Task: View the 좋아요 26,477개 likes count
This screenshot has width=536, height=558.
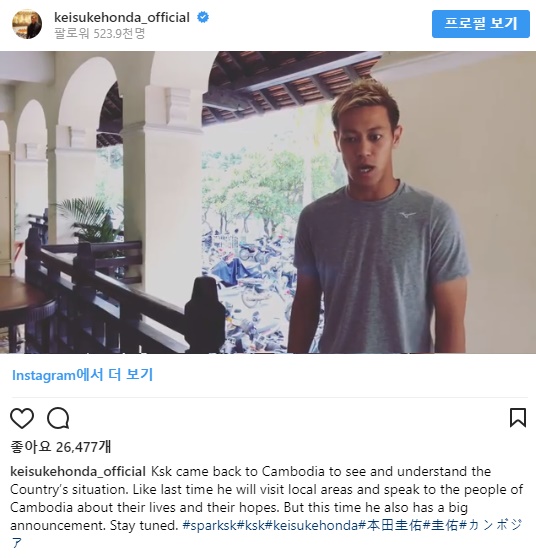Action: click(61, 447)
